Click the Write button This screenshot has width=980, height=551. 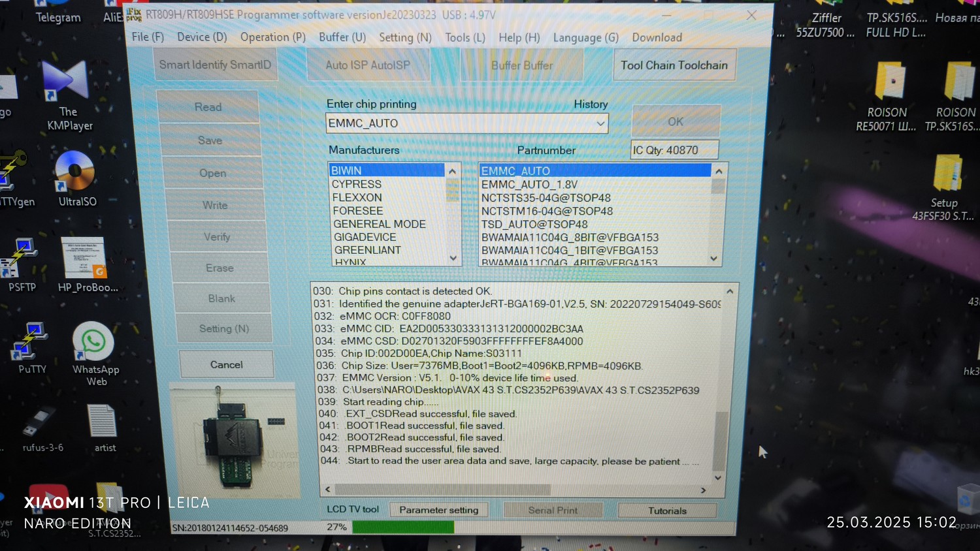click(x=214, y=204)
